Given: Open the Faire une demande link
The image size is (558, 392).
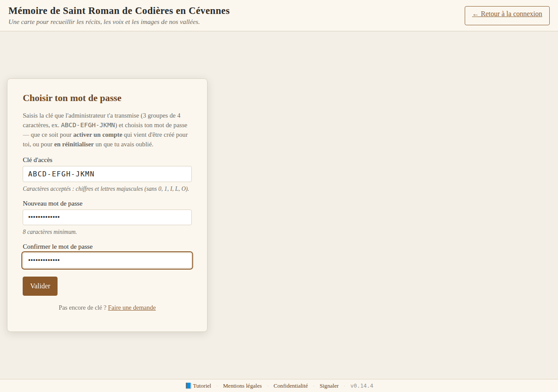Looking at the screenshot, I should pos(132,308).
